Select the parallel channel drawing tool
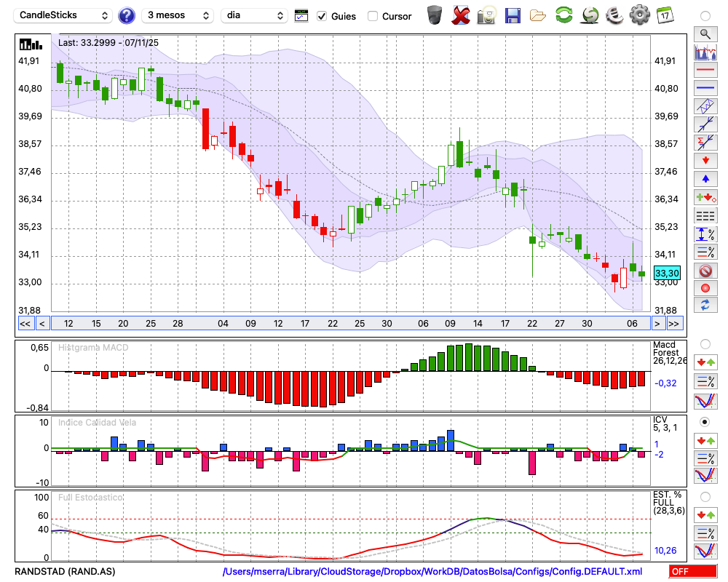The width and height of the screenshot is (728, 582). (705, 106)
